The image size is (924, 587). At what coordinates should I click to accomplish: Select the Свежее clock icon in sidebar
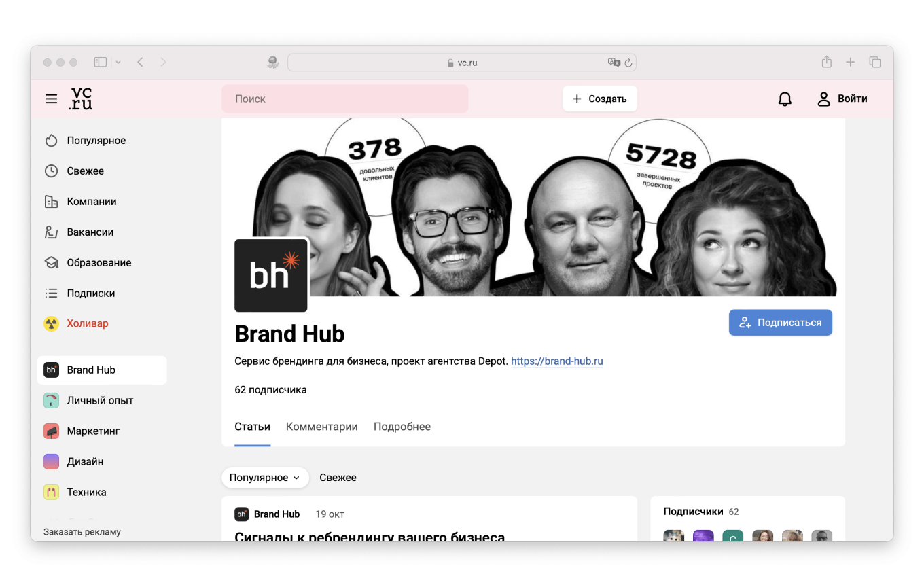tap(51, 171)
